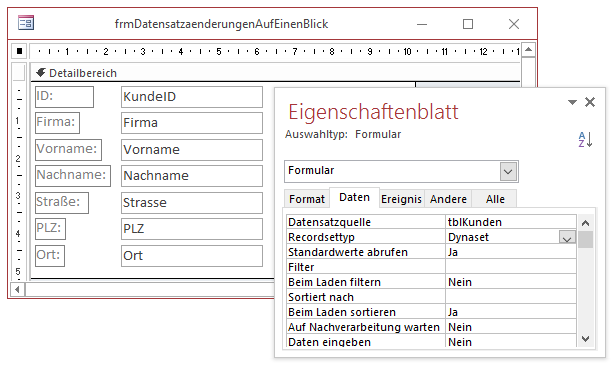Close the Eigenschaftenblatt panel
Image resolution: width=613 pixels, height=365 pixels.
[x=590, y=102]
